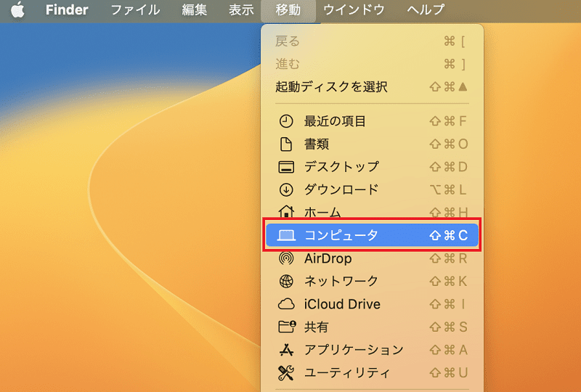Select 共有 text entry
This screenshot has width=581, height=392.
pos(317,327)
